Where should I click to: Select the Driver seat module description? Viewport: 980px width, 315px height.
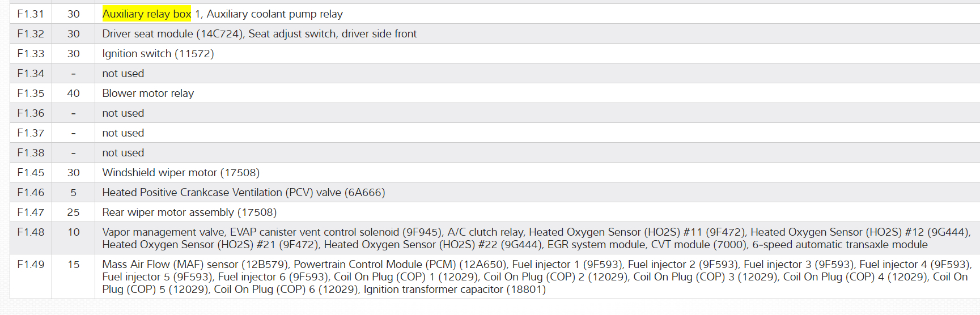tap(259, 34)
